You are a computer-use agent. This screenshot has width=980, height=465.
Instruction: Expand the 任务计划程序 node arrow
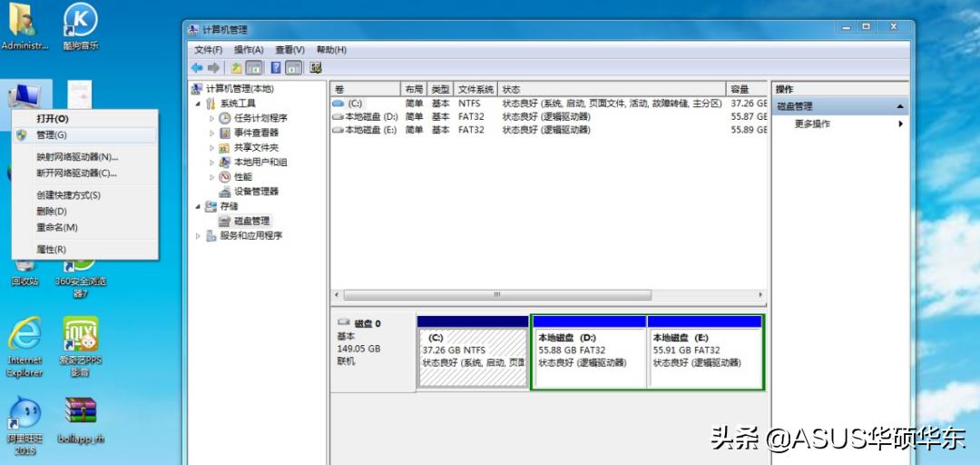pos(211,118)
